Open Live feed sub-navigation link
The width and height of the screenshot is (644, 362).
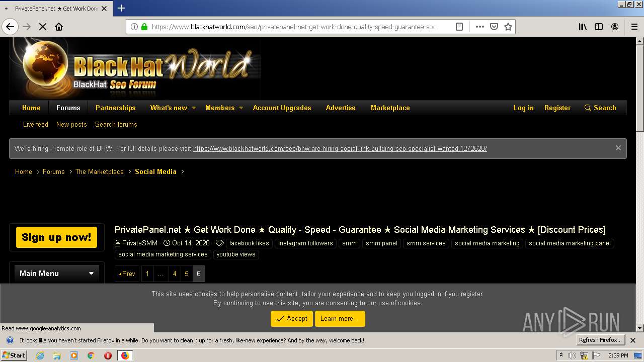click(36, 124)
